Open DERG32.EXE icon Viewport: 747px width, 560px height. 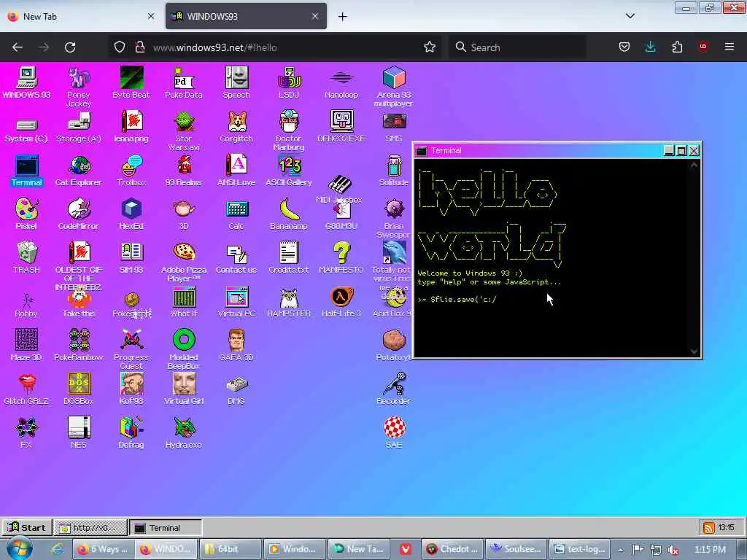pyautogui.click(x=341, y=127)
